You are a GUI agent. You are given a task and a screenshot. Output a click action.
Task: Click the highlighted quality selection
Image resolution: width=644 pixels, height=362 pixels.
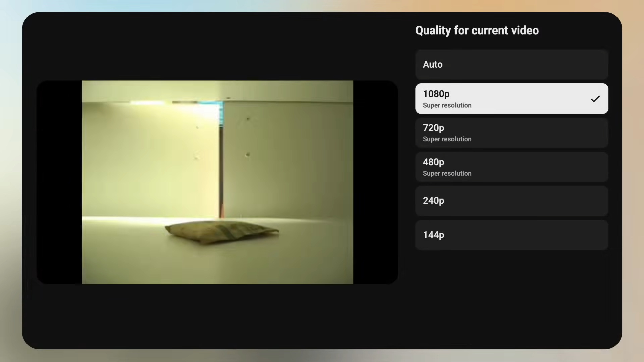(x=512, y=98)
